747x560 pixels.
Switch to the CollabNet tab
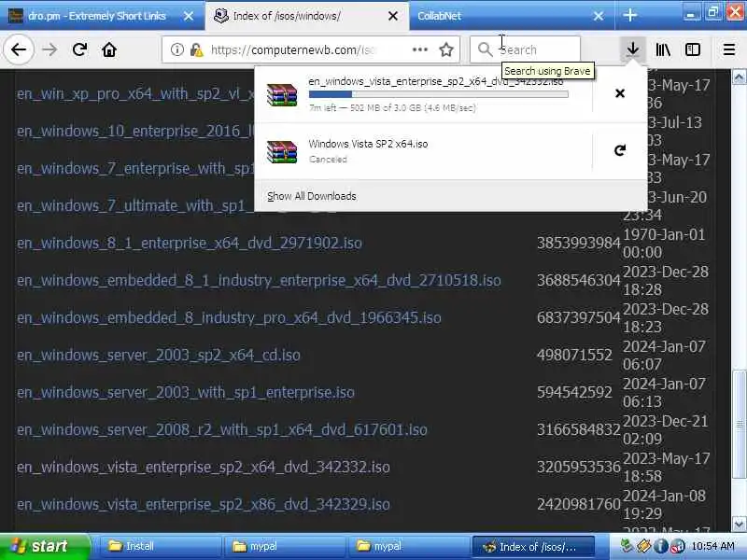(512, 16)
